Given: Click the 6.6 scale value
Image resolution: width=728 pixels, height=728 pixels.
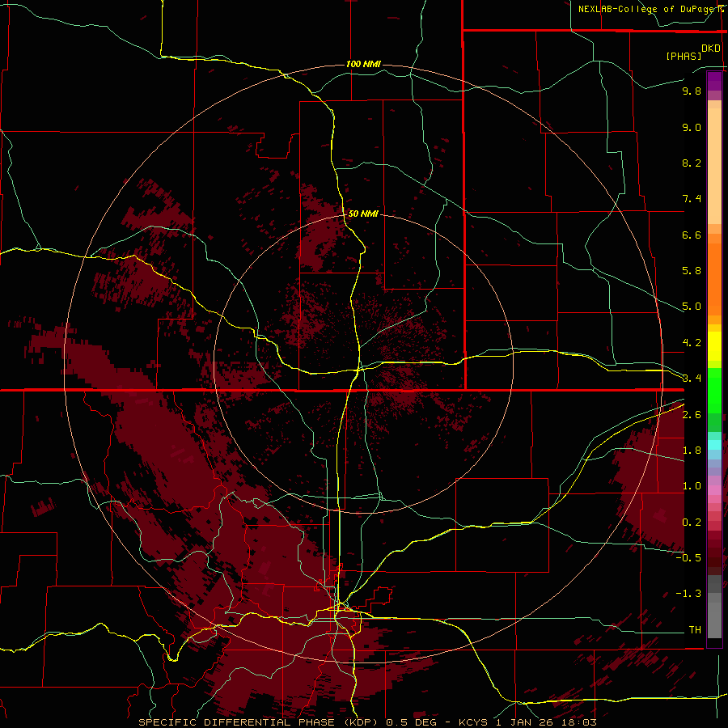Looking at the screenshot, I should coord(692,235).
